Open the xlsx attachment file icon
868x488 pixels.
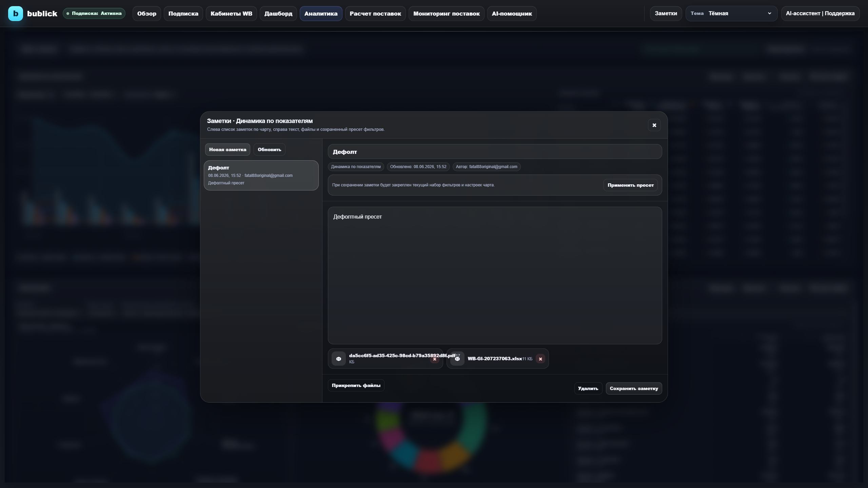click(457, 359)
